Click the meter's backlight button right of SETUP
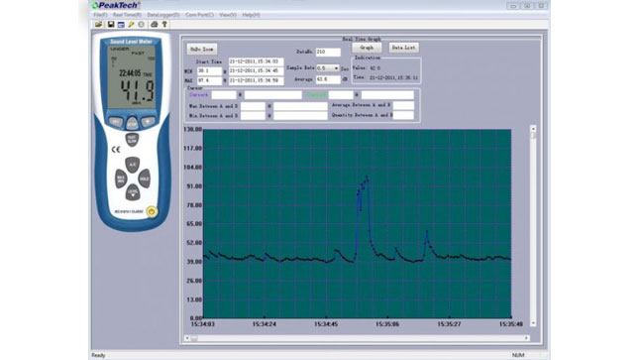The height and width of the screenshot is (360, 644). pos(148,122)
